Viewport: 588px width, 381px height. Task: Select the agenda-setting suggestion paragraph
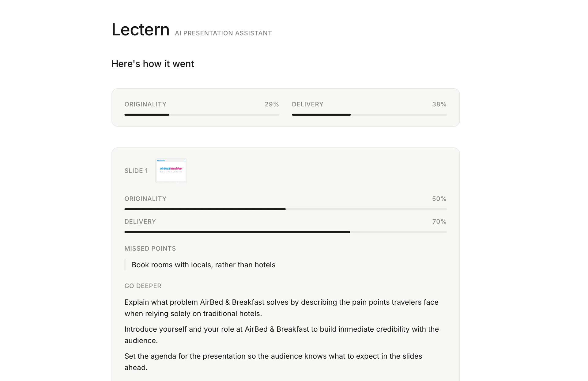pos(273,362)
